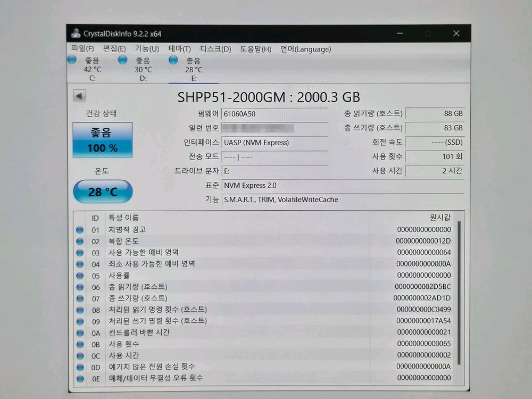Click the NVM Express 2.0 standard field
The width and height of the screenshot is (532, 399).
point(343,186)
